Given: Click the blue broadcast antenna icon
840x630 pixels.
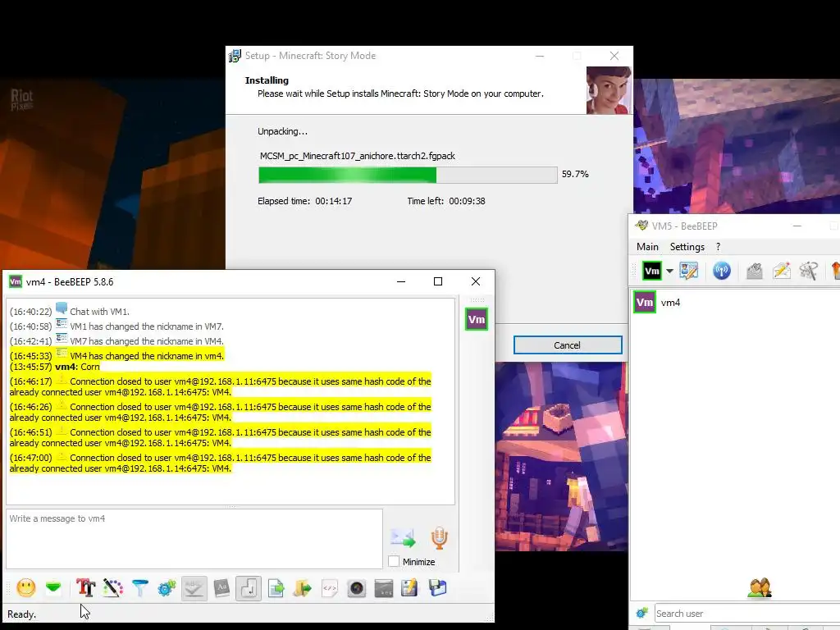Looking at the screenshot, I should point(722,271).
